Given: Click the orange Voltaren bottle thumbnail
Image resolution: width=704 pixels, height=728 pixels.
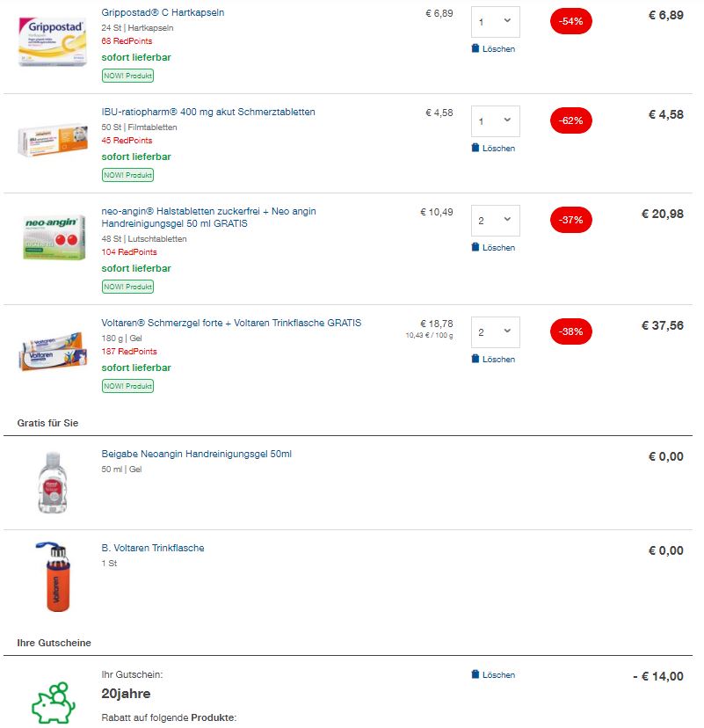Looking at the screenshot, I should click(54, 576).
